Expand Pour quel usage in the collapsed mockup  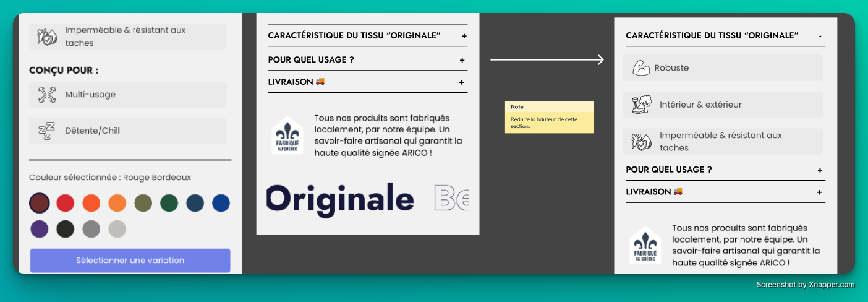tap(462, 60)
